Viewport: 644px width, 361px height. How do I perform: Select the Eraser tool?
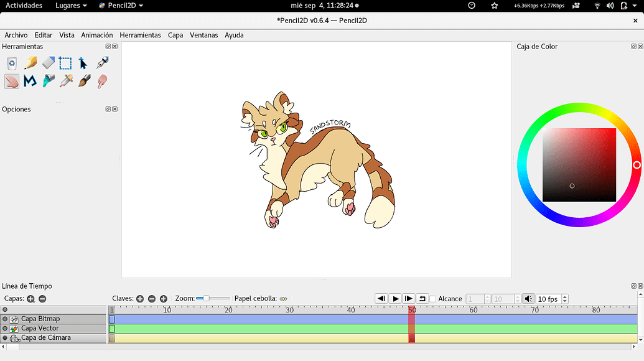pyautogui.click(x=48, y=63)
